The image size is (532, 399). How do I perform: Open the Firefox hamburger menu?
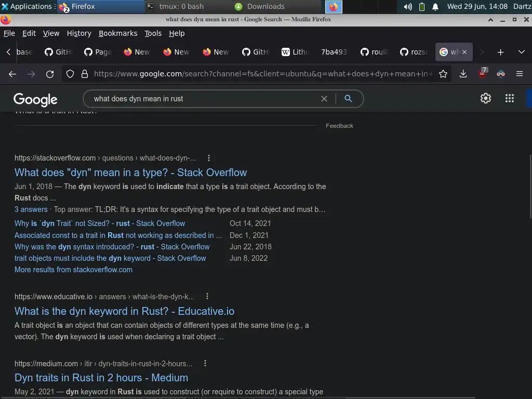coord(520,74)
